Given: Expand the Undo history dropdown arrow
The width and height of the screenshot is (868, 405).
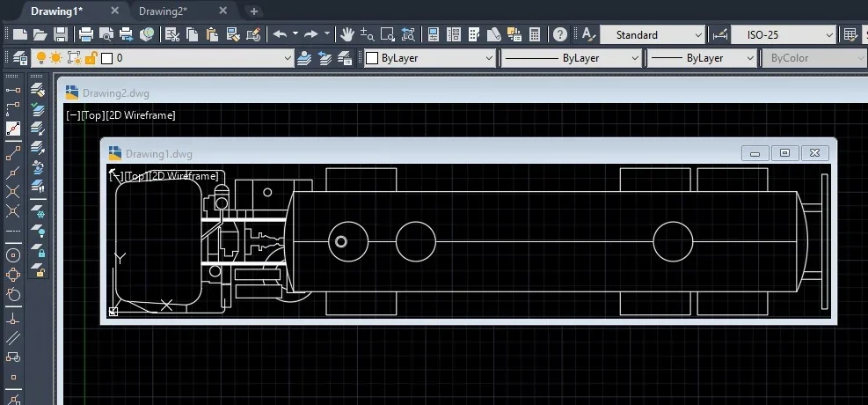Looking at the screenshot, I should pos(295,33).
